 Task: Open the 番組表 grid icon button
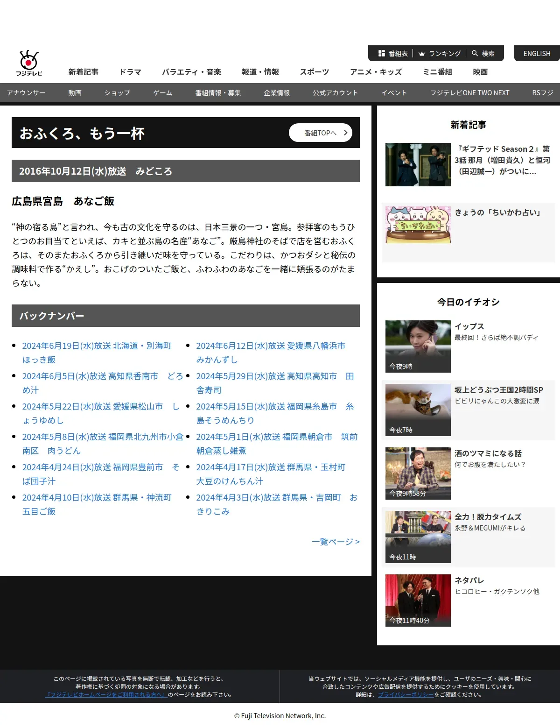393,54
